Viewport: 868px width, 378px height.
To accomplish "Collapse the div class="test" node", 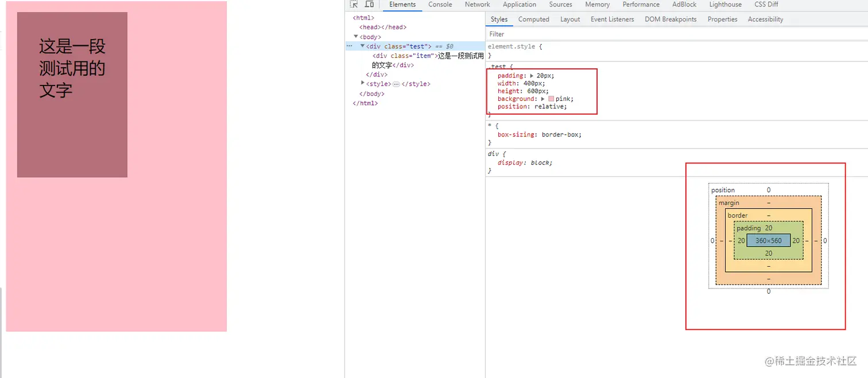I will point(363,46).
